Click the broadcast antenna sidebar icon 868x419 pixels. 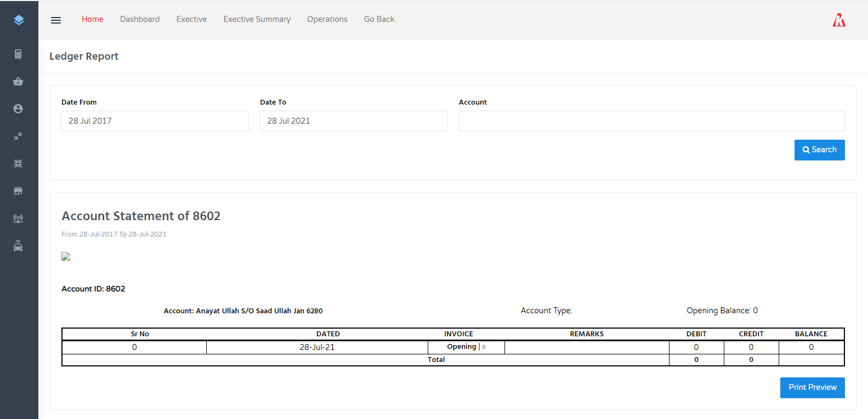click(18, 218)
